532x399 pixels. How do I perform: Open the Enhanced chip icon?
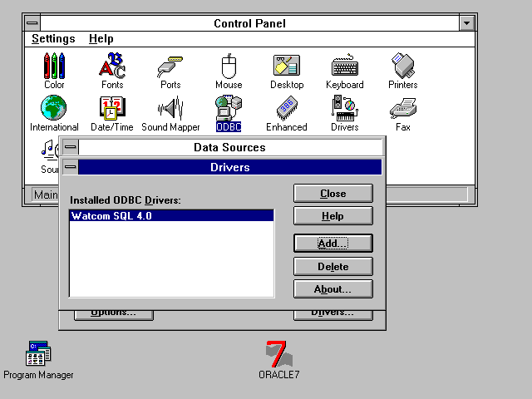tap(287, 109)
